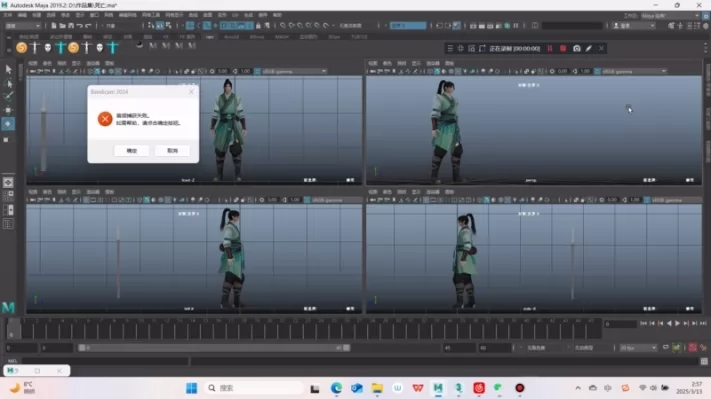Click the first cyan T-pose shelf icon
The height and width of the screenshot is (399, 711).
click(60, 47)
